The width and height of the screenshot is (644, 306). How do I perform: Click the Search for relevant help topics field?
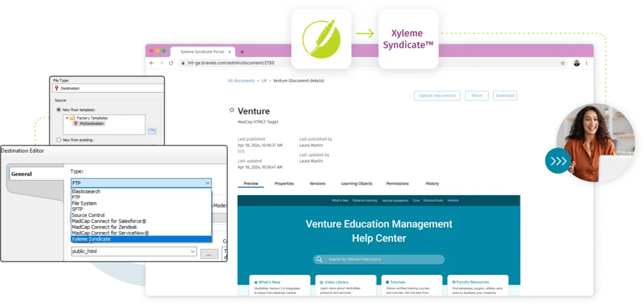pos(379,260)
